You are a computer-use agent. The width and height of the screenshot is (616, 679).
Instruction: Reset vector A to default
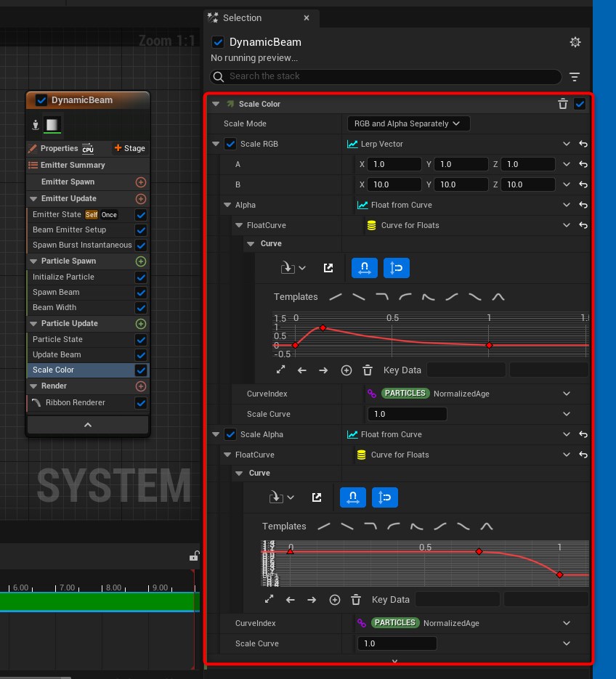click(583, 164)
